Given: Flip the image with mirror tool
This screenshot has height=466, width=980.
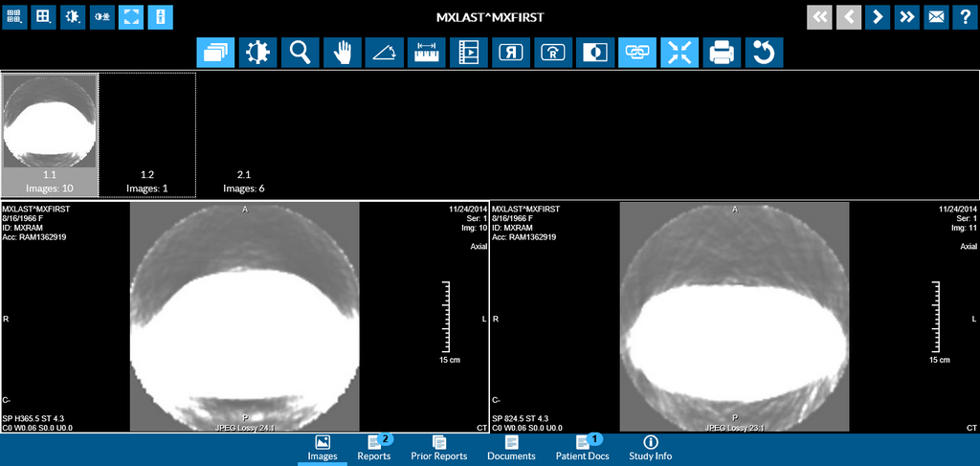Looking at the screenshot, I should 511,53.
